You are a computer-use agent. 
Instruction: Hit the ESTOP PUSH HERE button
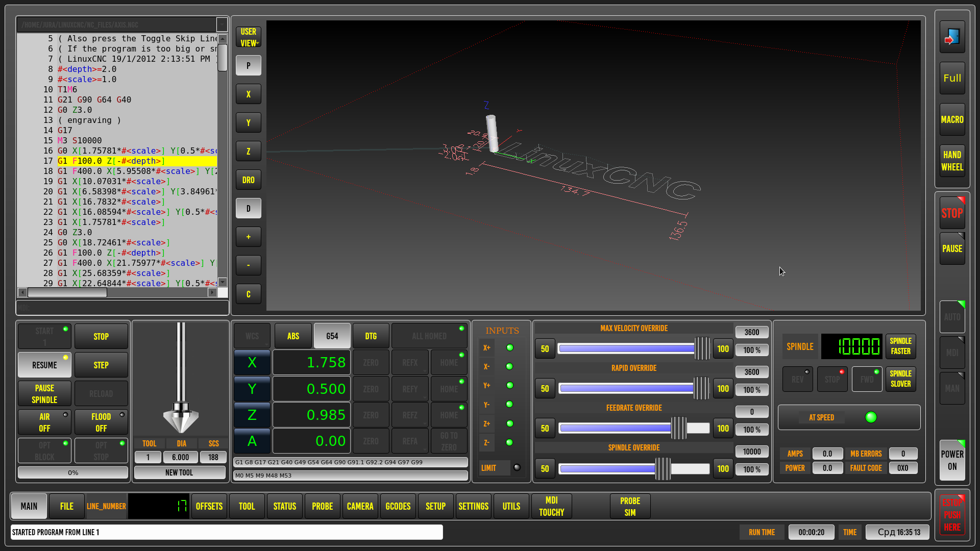(952, 515)
